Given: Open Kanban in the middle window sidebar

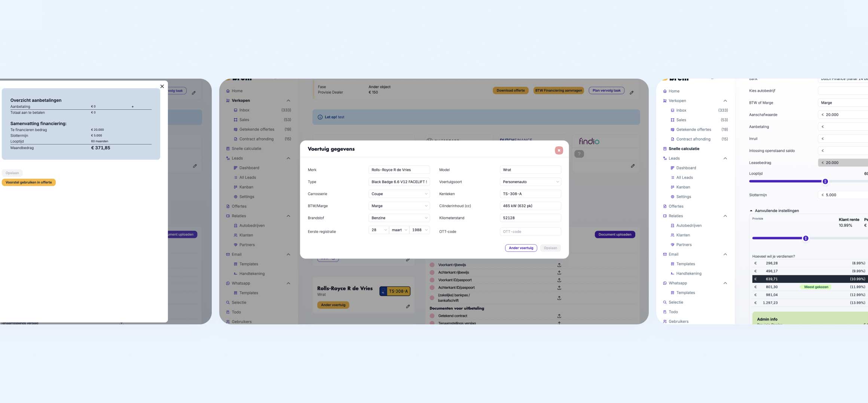Looking at the screenshot, I should pos(246,187).
